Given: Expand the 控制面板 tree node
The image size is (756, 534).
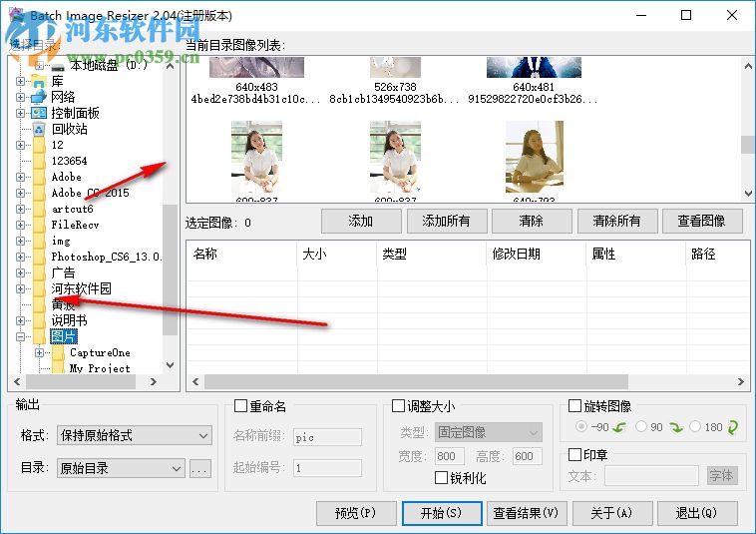Looking at the screenshot, I should tap(20, 114).
